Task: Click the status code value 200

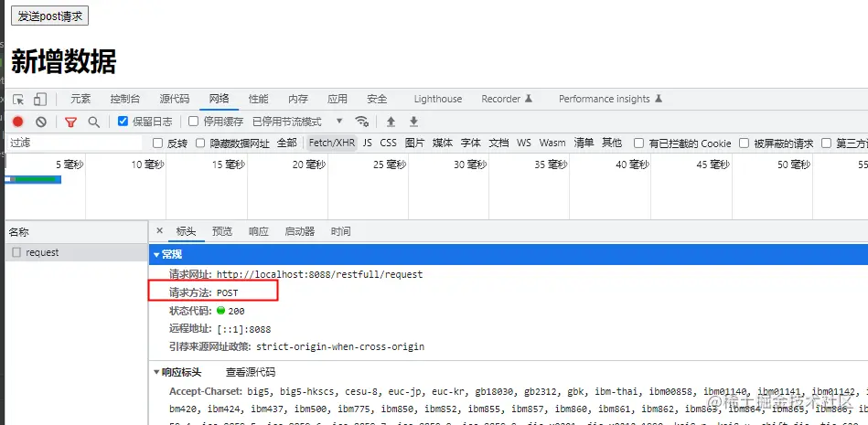Action: (x=236, y=311)
